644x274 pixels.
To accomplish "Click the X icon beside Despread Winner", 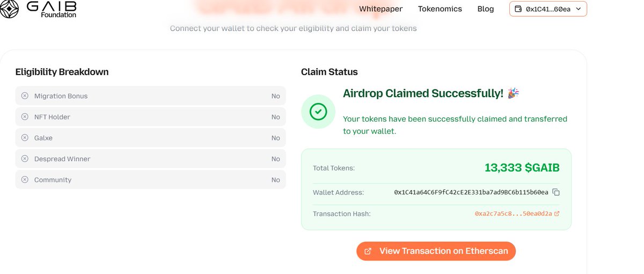I will pyautogui.click(x=25, y=159).
